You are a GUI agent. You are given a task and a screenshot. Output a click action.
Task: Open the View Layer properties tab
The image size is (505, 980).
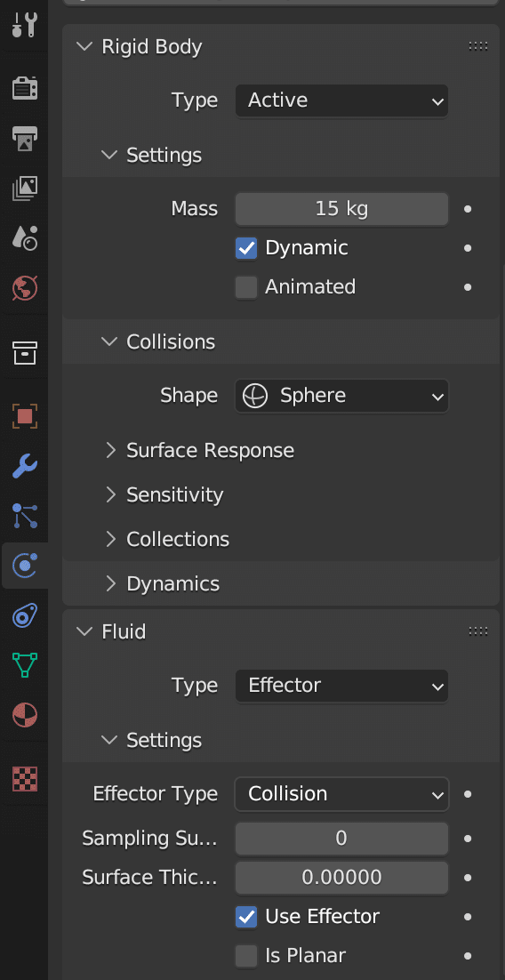tap(25, 189)
